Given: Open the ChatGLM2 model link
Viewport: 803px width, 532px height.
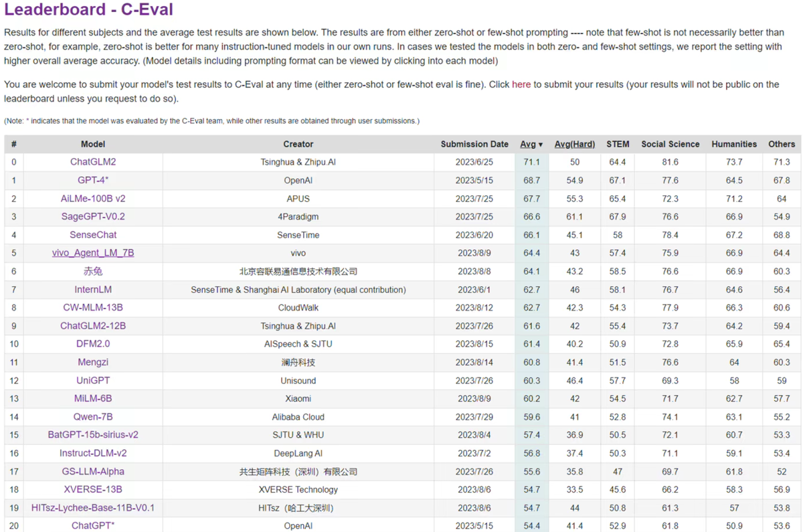Looking at the screenshot, I should [x=93, y=162].
